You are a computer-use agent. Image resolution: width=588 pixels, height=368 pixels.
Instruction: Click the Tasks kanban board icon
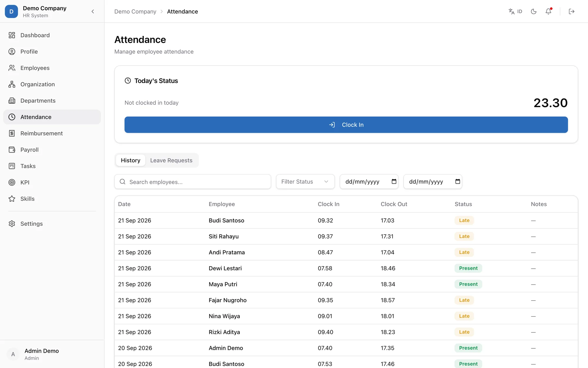[x=12, y=166]
